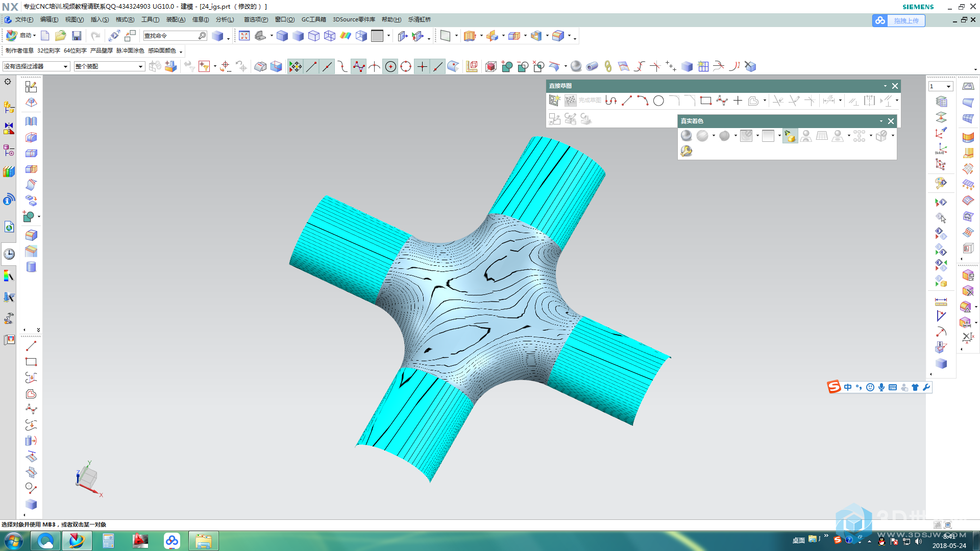980x551 pixels.
Task: Toggle the Point on Curve snap option
Action: 438,66
